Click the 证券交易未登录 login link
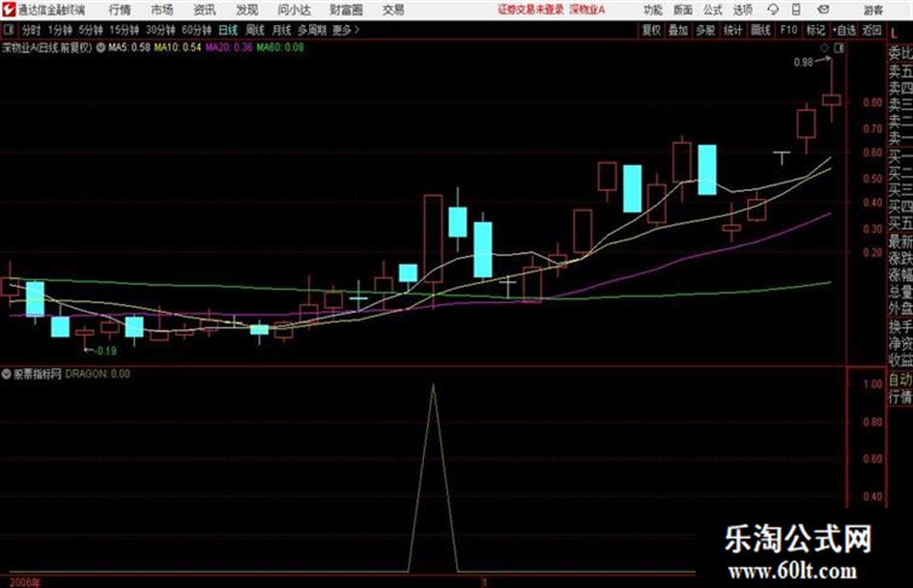The image size is (913, 588). point(530,10)
